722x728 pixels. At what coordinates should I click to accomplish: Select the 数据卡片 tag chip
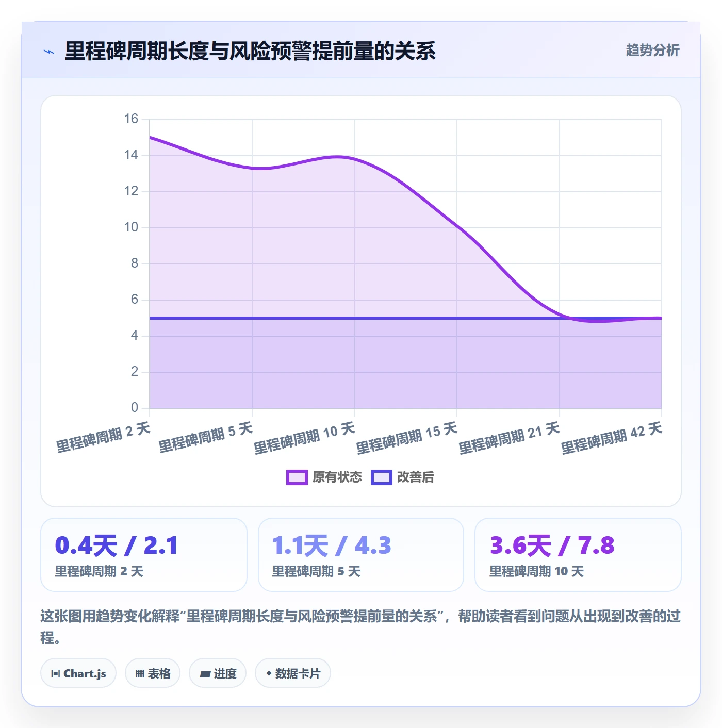[293, 673]
